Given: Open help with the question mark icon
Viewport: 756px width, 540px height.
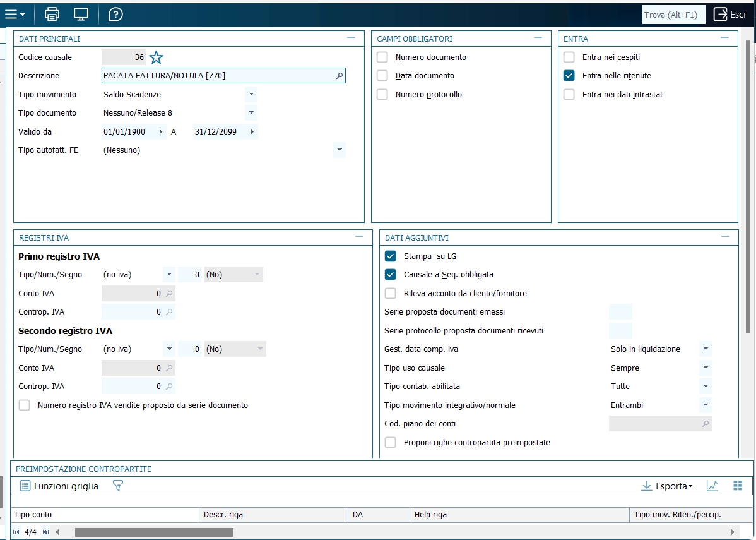Looking at the screenshot, I should tap(115, 14).
